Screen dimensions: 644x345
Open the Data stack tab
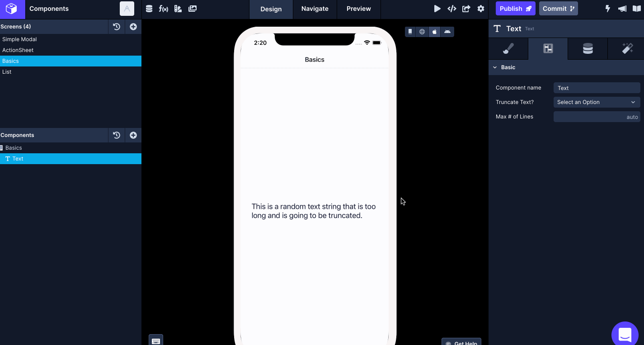coord(588,49)
